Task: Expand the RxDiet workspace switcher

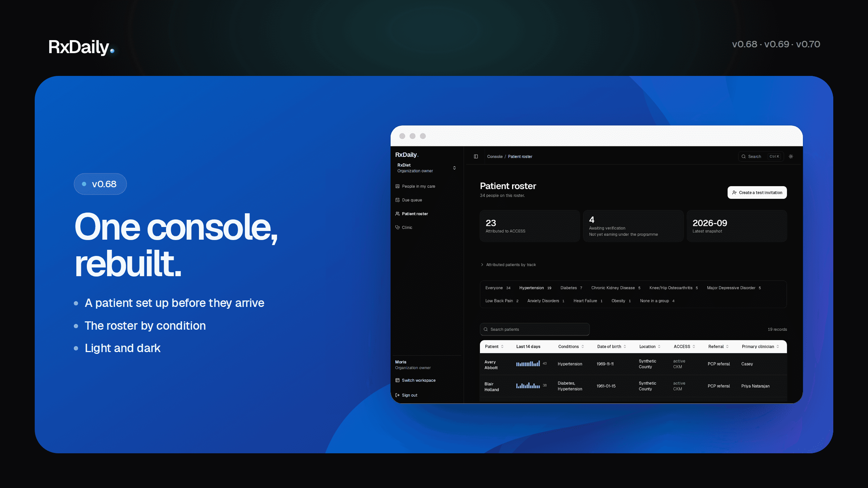Action: coord(426,168)
